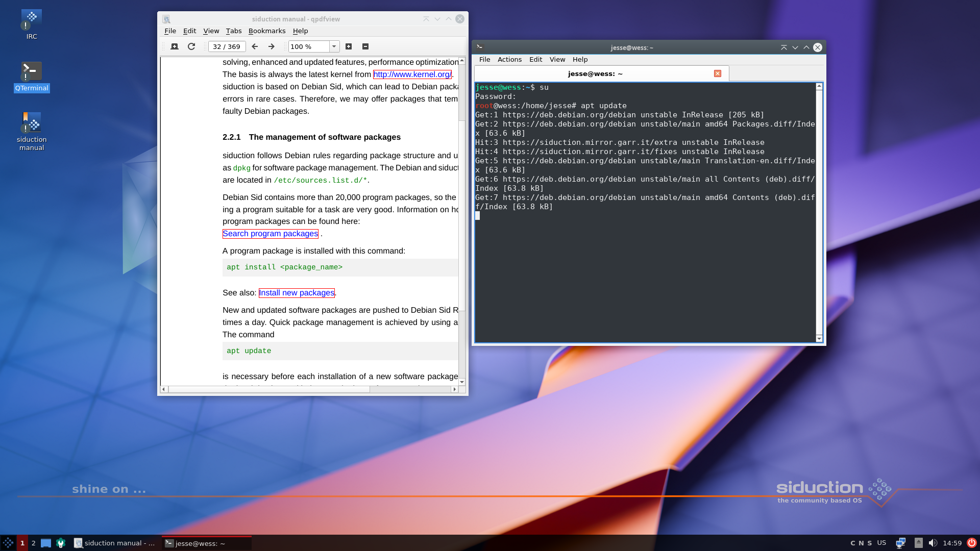Open qpdfview Help menu
This screenshot has width=980, height=551.
[x=300, y=31]
